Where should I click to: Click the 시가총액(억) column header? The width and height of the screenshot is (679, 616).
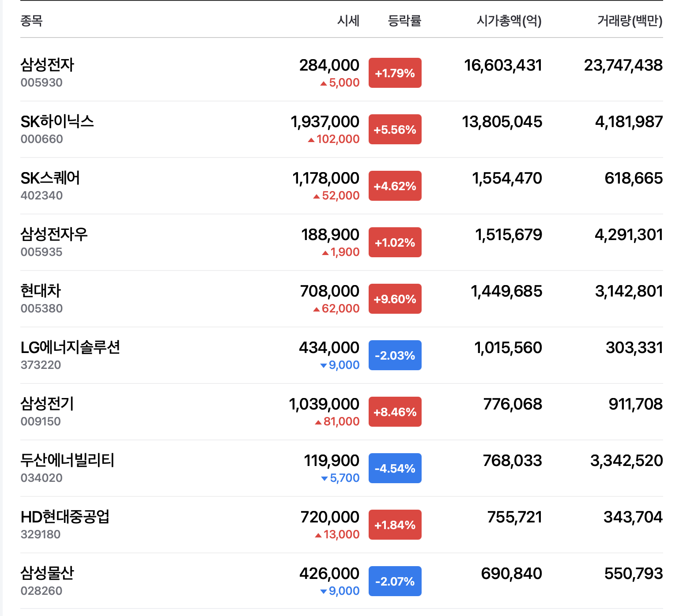click(x=509, y=21)
